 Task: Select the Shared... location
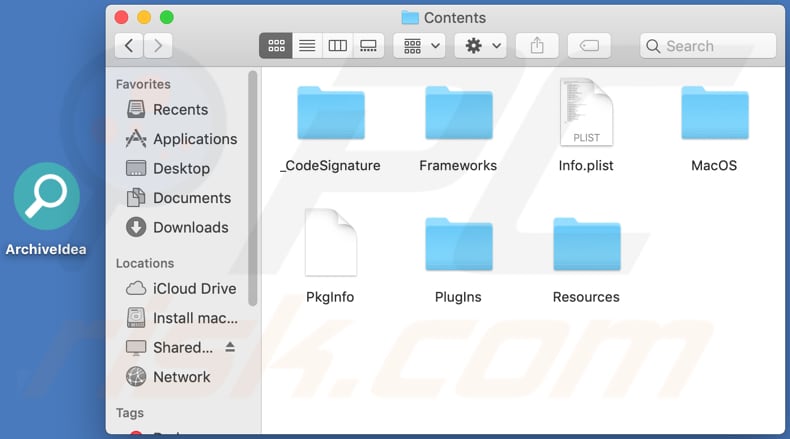tap(169, 347)
